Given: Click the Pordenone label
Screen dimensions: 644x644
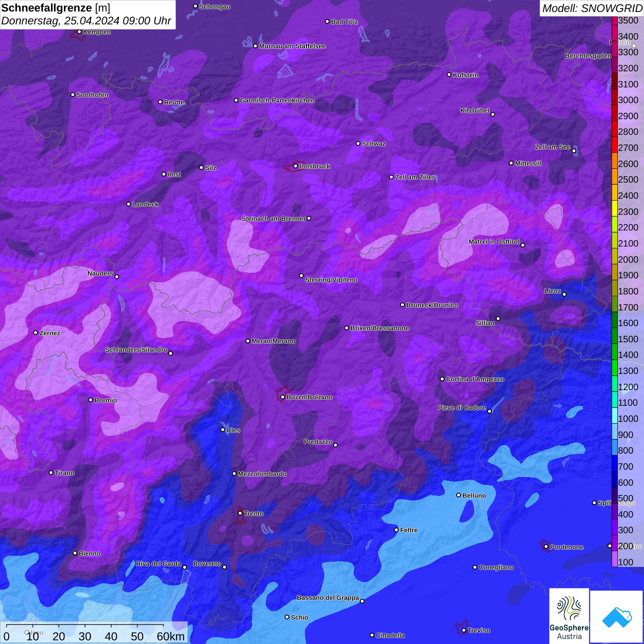Looking at the screenshot, I should coord(566,547).
